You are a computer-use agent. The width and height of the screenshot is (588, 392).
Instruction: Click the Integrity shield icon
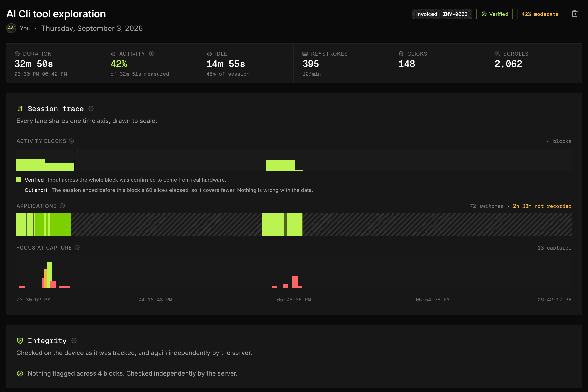point(20,341)
